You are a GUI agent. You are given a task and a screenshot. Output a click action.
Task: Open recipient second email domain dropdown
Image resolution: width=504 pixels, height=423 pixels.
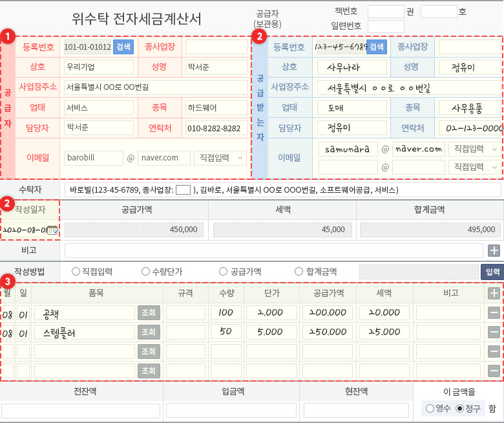(x=475, y=167)
